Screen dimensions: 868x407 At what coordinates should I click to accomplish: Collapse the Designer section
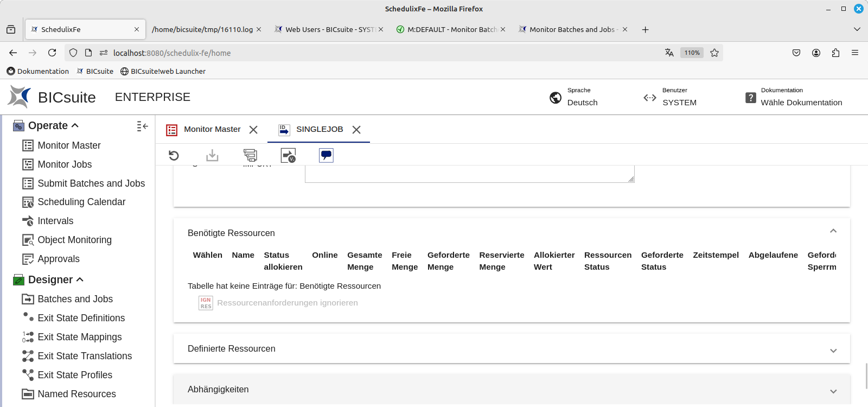coord(80,279)
